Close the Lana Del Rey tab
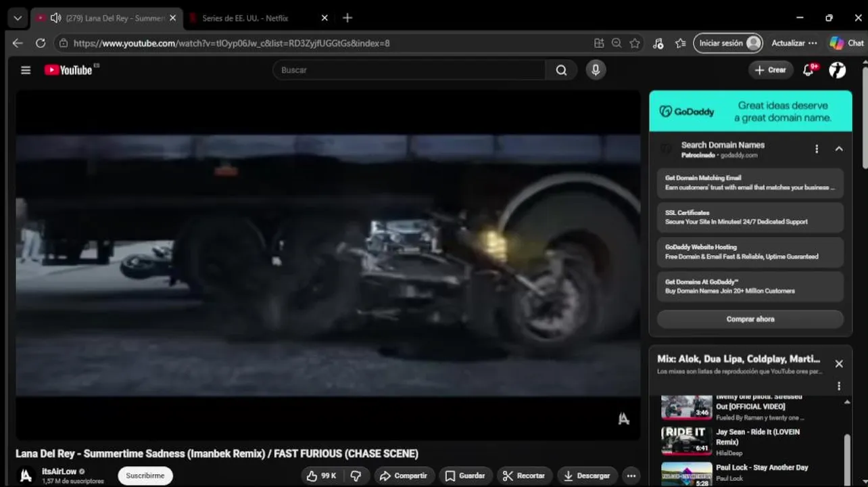The width and height of the screenshot is (868, 487). tap(173, 18)
